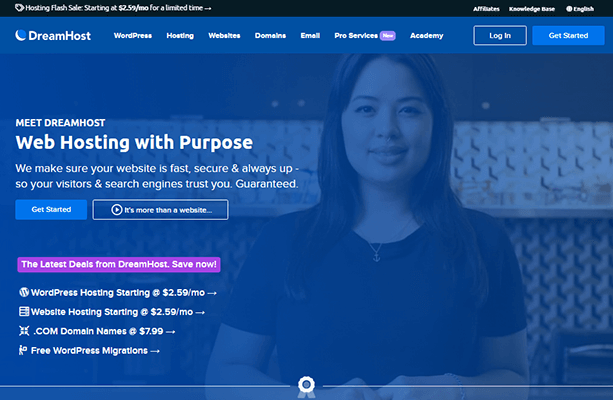This screenshot has height=400, width=613.
Task: Open .COM Domain Names @ $7.99 deal
Action: click(97, 331)
